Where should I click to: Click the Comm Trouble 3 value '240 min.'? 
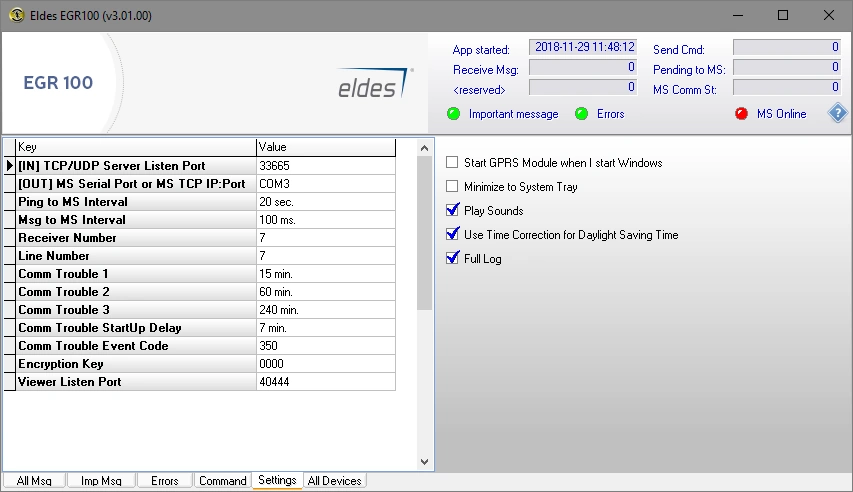(x=326, y=309)
